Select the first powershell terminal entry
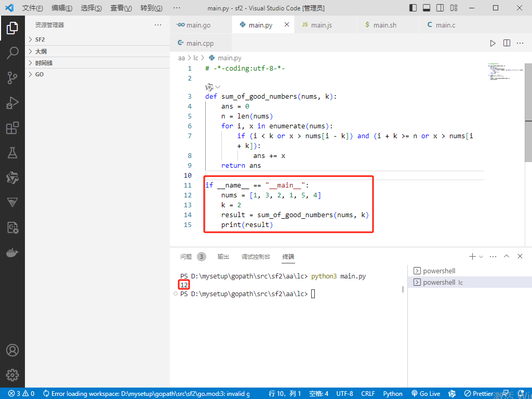Image resolution: width=532 pixels, height=399 pixels. pos(470,271)
